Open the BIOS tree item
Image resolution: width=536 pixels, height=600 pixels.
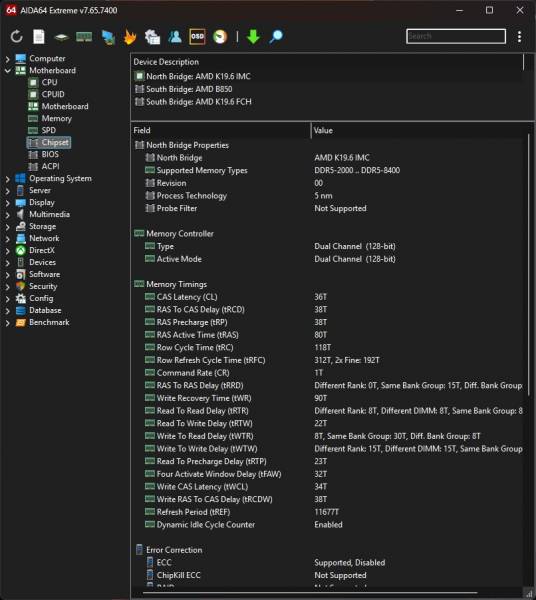pyautogui.click(x=43, y=155)
